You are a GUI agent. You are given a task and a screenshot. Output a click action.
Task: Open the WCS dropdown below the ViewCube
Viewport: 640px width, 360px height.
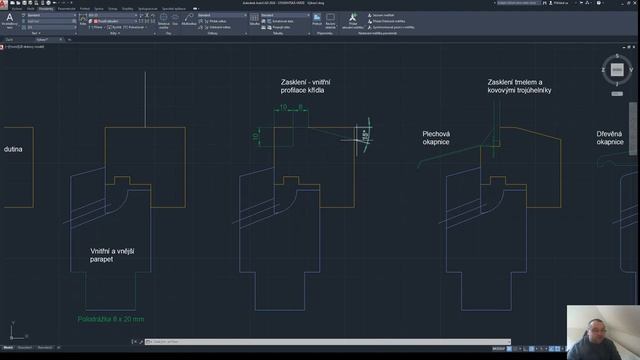(x=617, y=94)
